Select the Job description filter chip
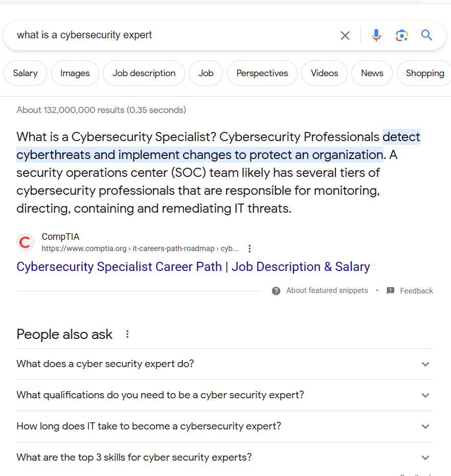This screenshot has height=476, width=451. pyautogui.click(x=144, y=73)
